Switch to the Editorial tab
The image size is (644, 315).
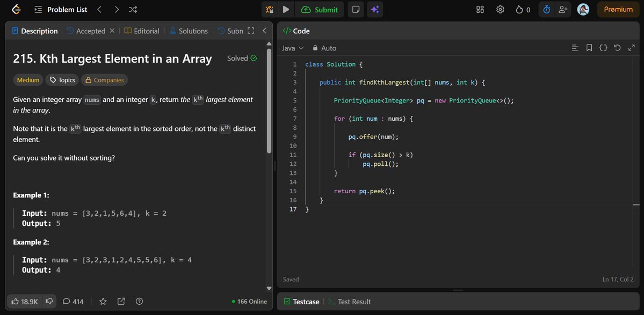coord(142,31)
